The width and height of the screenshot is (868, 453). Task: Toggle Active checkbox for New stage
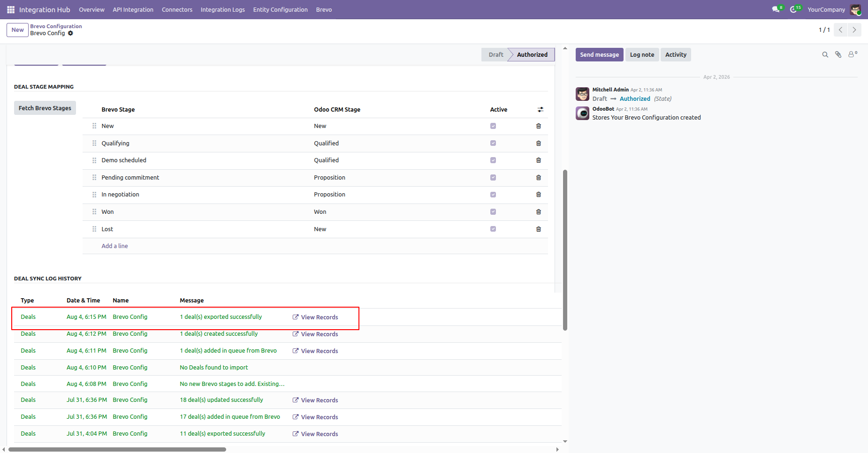tap(493, 126)
